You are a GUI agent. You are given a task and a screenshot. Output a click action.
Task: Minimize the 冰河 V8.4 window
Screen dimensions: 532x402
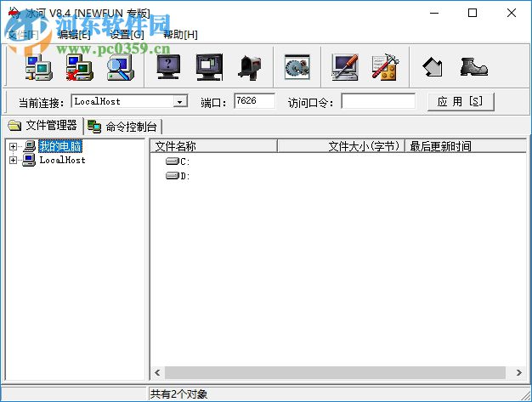(x=434, y=14)
